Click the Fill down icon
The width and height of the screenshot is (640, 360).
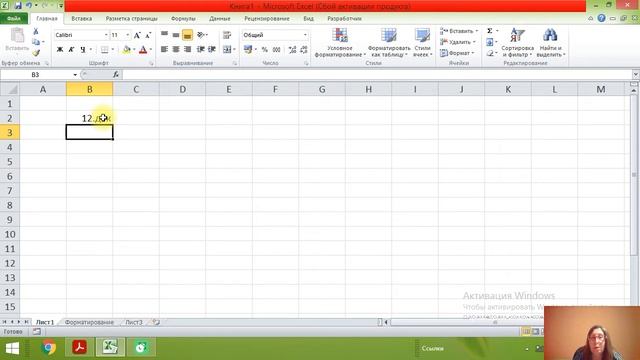tap(490, 42)
